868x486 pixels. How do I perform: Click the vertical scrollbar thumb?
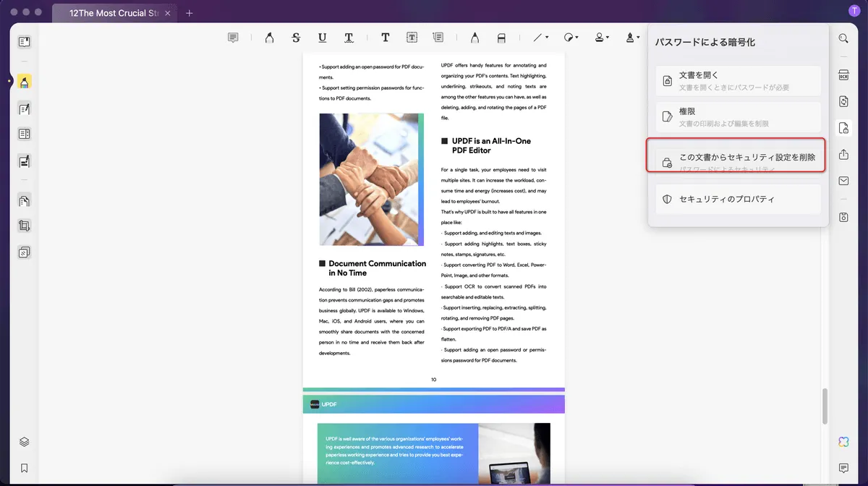point(825,407)
